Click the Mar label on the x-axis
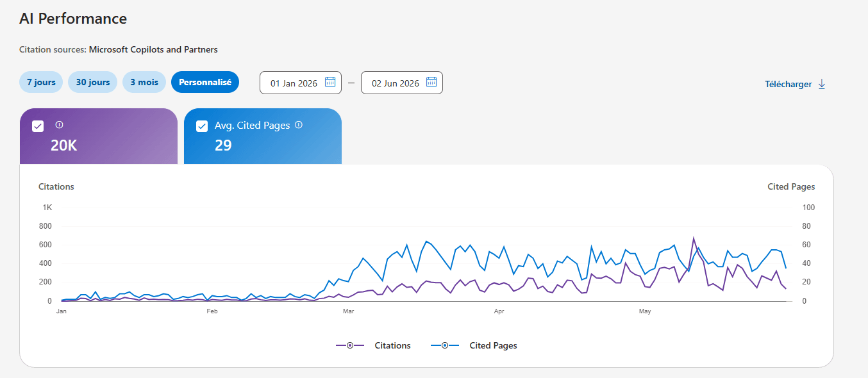 [x=349, y=311]
